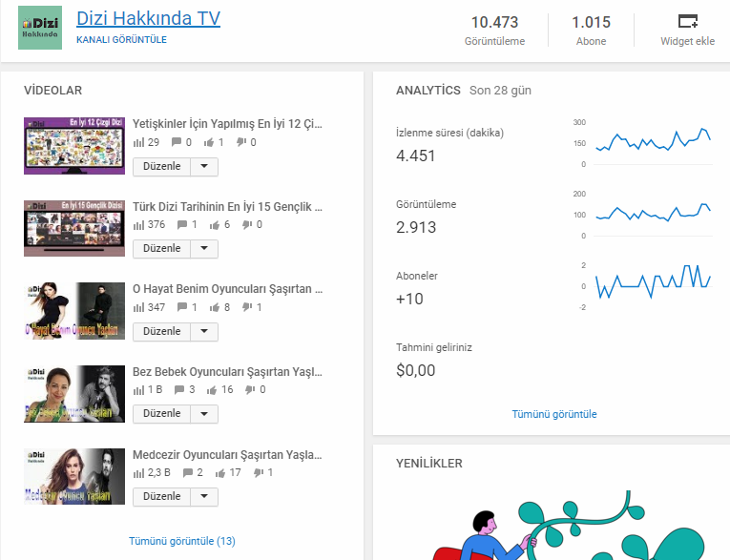Image resolution: width=730 pixels, height=560 pixels.
Task: Open thumbnail of Bez Bebek Oyuncuları video
Action: [74, 393]
